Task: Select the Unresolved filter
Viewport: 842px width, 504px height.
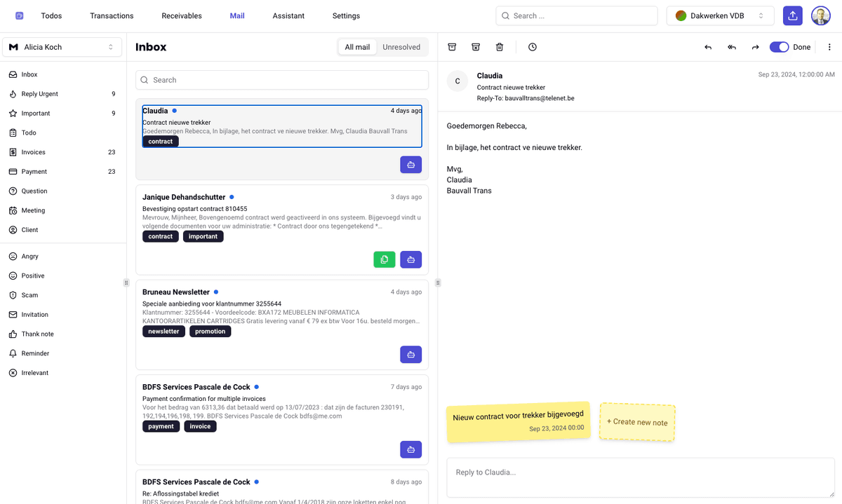Action: click(x=401, y=47)
